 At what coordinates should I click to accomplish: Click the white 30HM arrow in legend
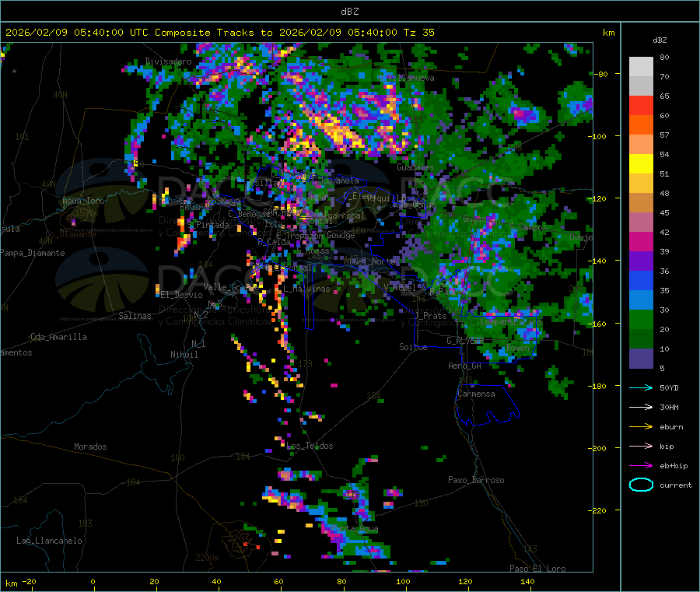[x=641, y=407]
